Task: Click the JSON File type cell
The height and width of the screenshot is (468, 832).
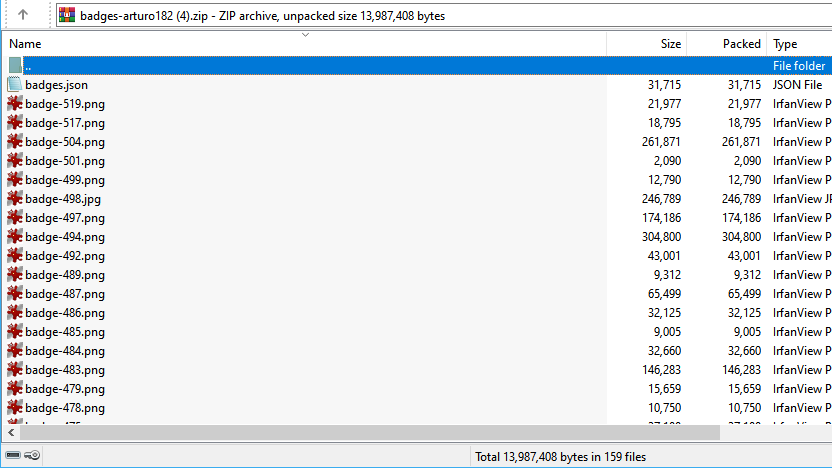Action: (797, 85)
